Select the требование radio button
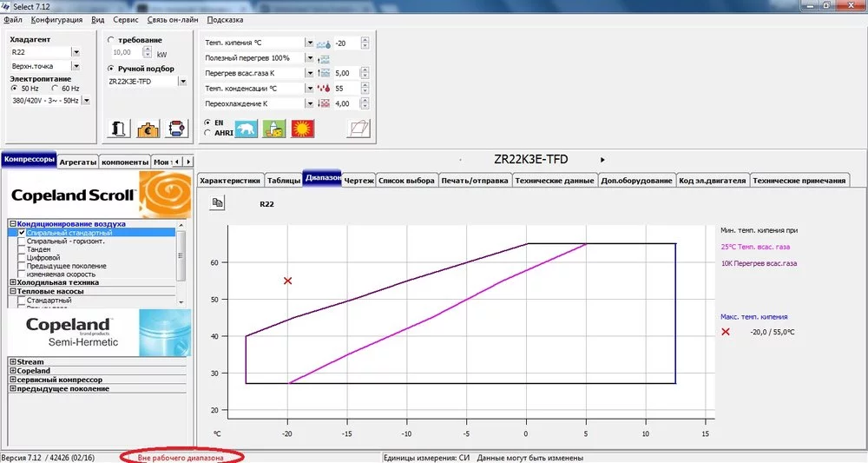The image size is (868, 463). (111, 40)
